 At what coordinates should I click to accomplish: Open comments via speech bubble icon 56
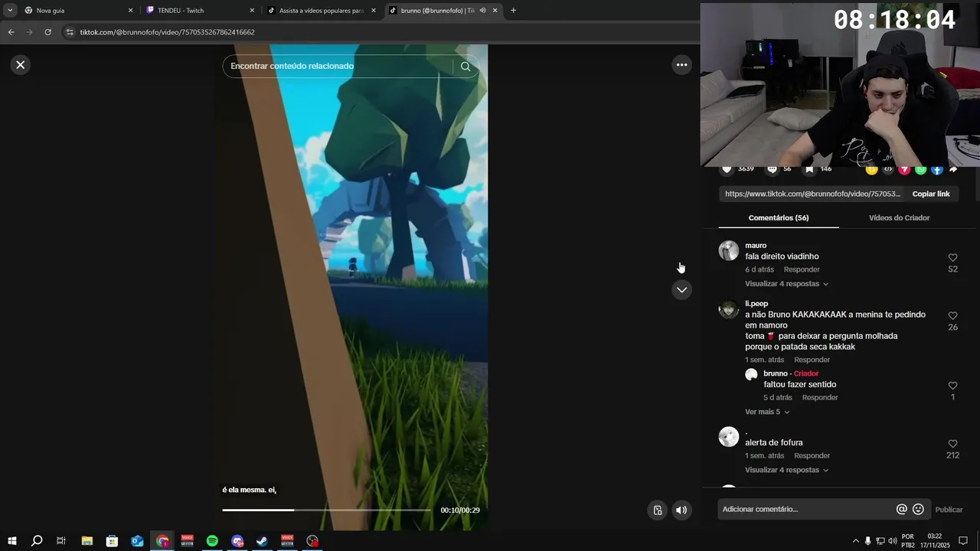(772, 169)
